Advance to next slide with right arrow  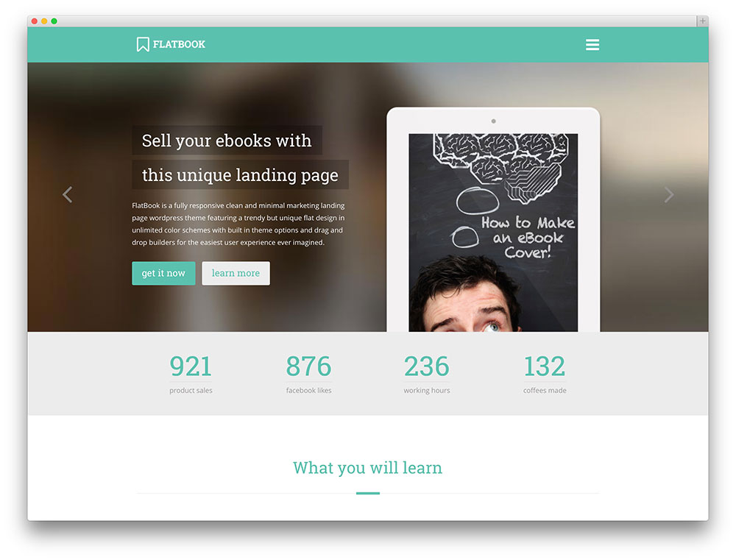(669, 195)
